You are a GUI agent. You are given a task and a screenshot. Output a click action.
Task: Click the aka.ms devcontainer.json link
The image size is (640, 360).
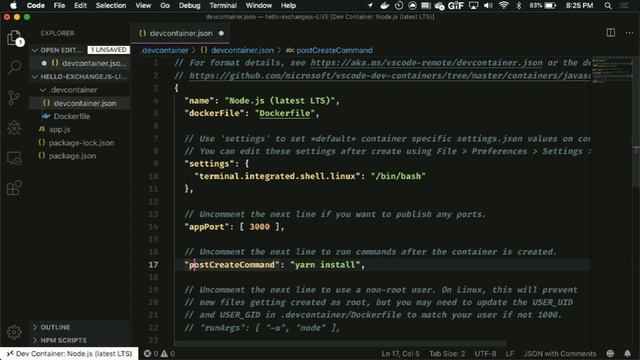tap(427, 62)
